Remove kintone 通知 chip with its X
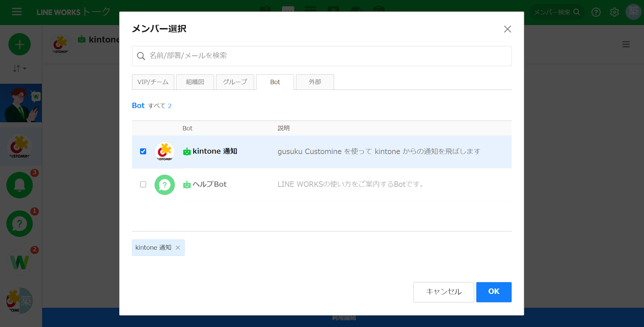The width and height of the screenshot is (644, 327). coord(178,248)
